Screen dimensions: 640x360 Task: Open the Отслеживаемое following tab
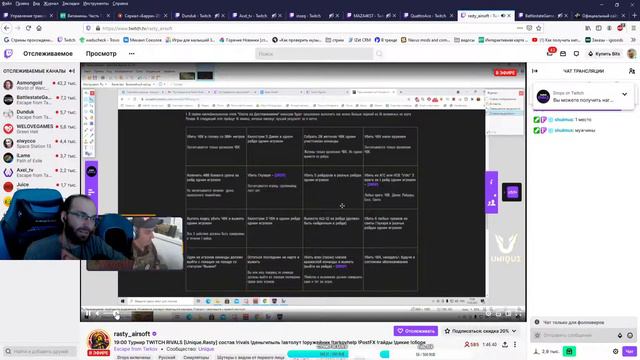pyautogui.click(x=48, y=53)
